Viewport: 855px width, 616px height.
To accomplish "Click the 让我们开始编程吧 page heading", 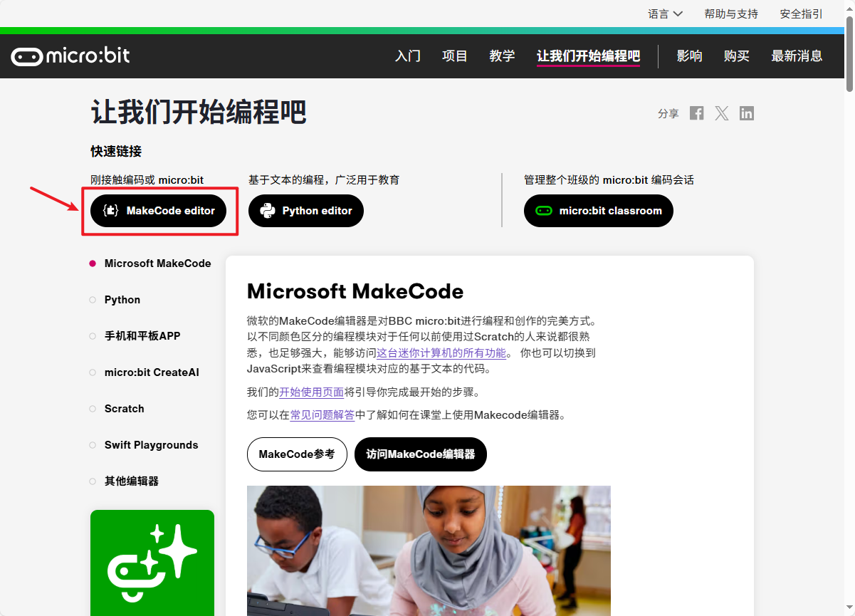I will click(199, 113).
